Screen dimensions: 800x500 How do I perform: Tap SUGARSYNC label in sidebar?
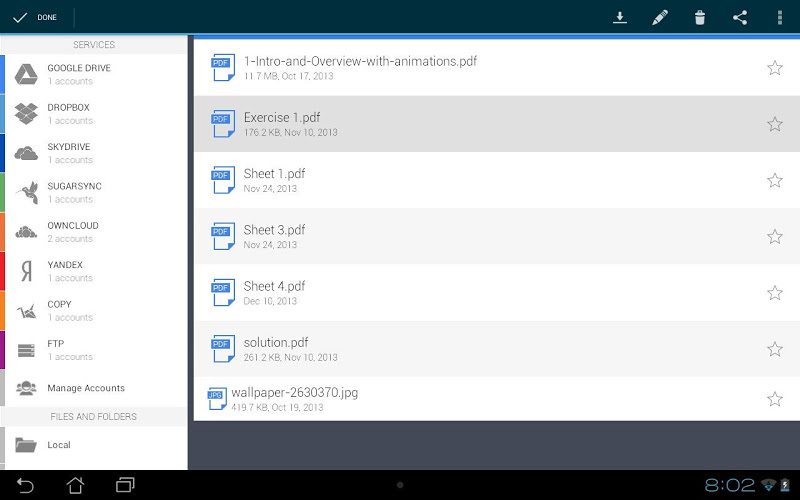click(x=74, y=186)
